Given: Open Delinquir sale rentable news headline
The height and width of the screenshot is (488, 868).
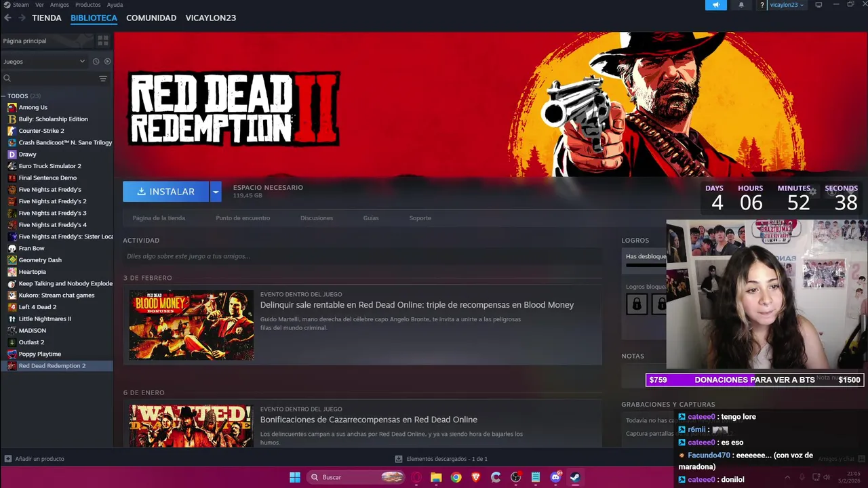Looking at the screenshot, I should click(x=417, y=305).
